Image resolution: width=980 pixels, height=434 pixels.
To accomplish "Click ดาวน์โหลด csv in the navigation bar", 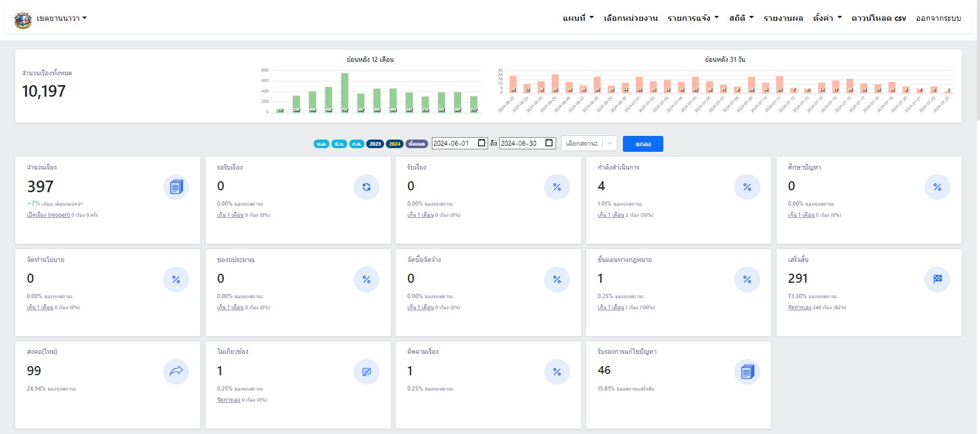I will pyautogui.click(x=878, y=18).
